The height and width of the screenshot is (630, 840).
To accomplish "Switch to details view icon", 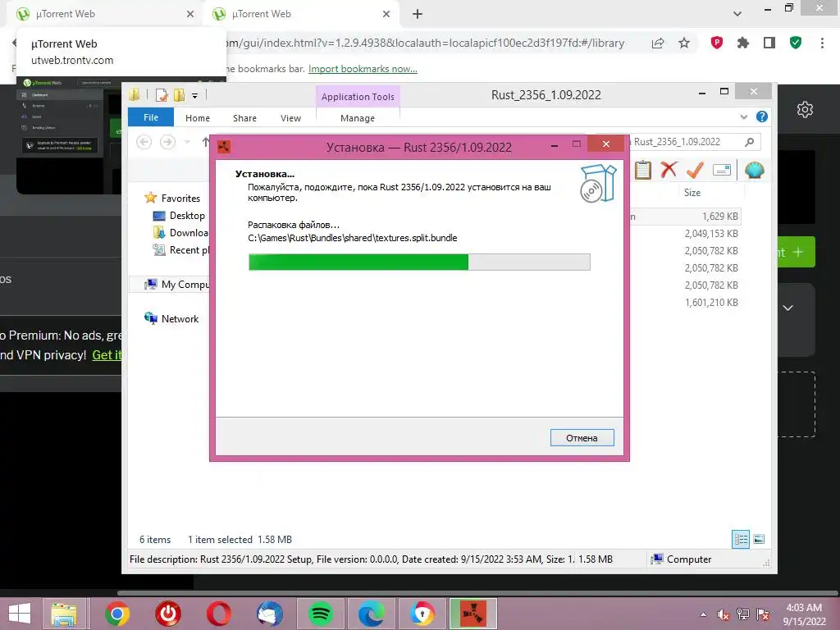I will point(741,539).
